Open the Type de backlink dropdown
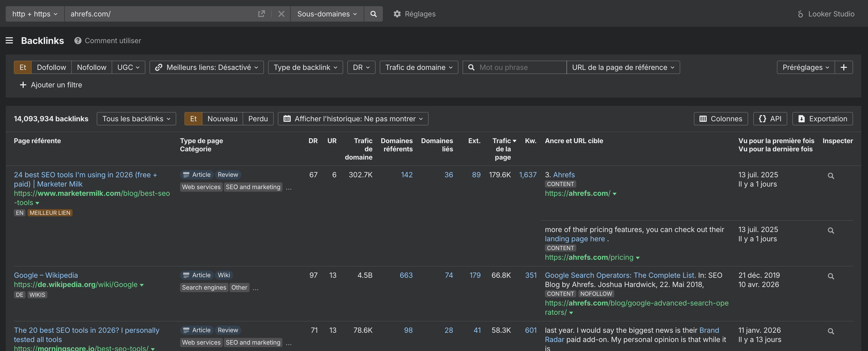The width and height of the screenshot is (868, 351). click(x=306, y=67)
